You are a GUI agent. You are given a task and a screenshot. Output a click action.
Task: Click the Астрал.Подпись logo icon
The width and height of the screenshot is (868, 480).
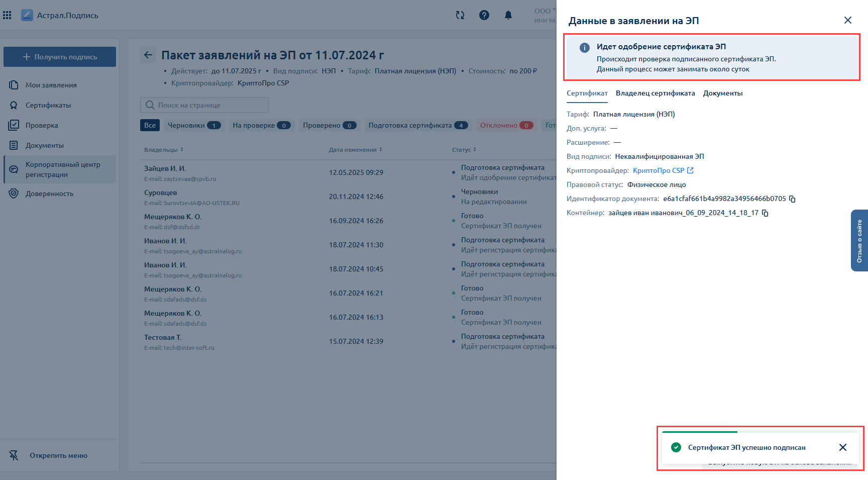[x=27, y=15]
